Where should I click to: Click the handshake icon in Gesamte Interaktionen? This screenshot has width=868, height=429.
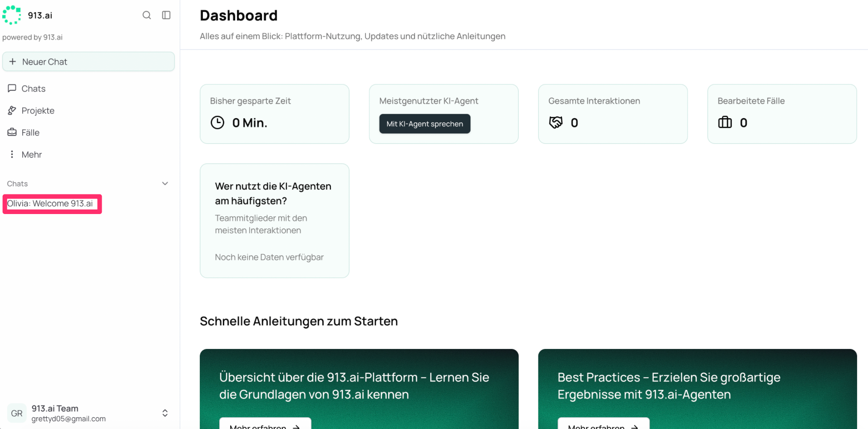(556, 122)
